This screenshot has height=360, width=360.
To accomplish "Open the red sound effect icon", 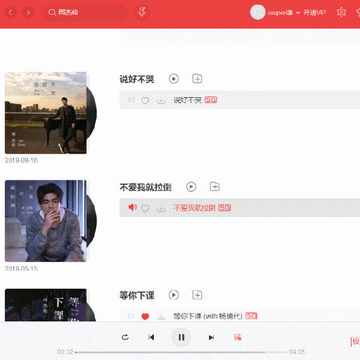I will (237, 337).
